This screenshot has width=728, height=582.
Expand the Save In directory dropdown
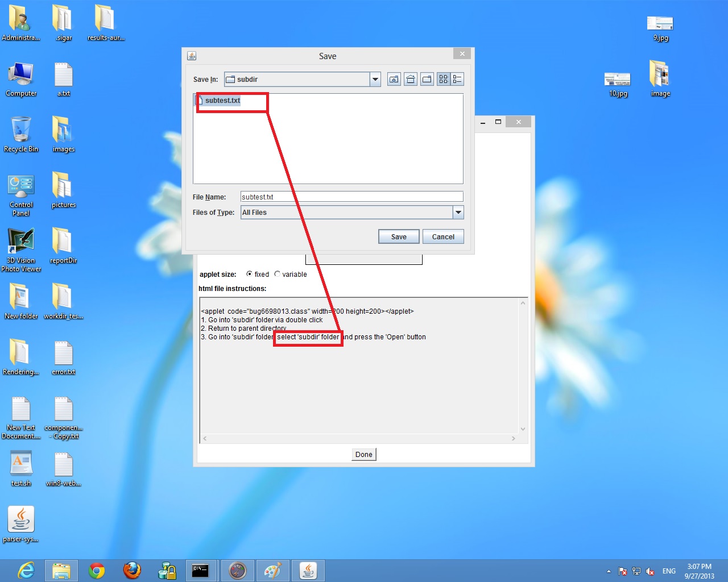(x=375, y=80)
